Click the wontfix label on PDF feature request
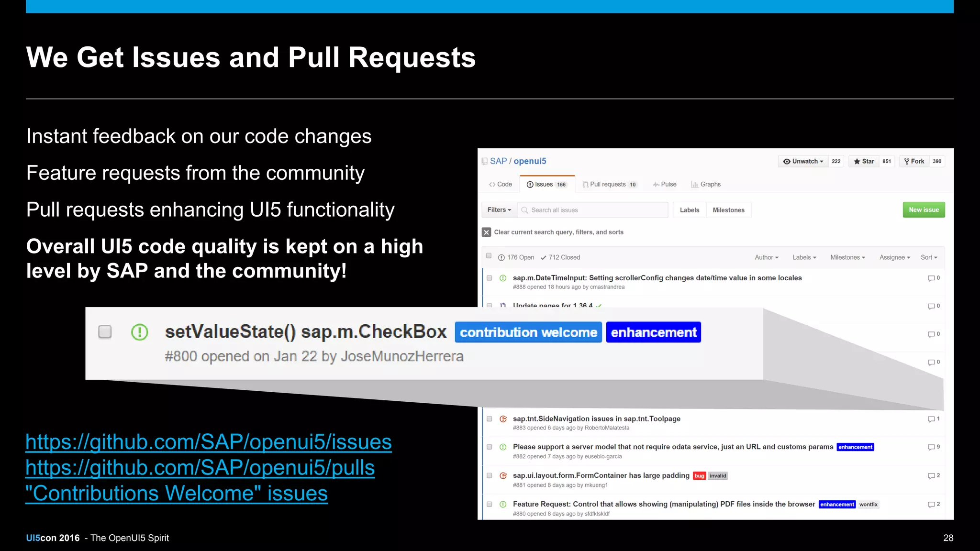980x551 pixels. (x=868, y=505)
